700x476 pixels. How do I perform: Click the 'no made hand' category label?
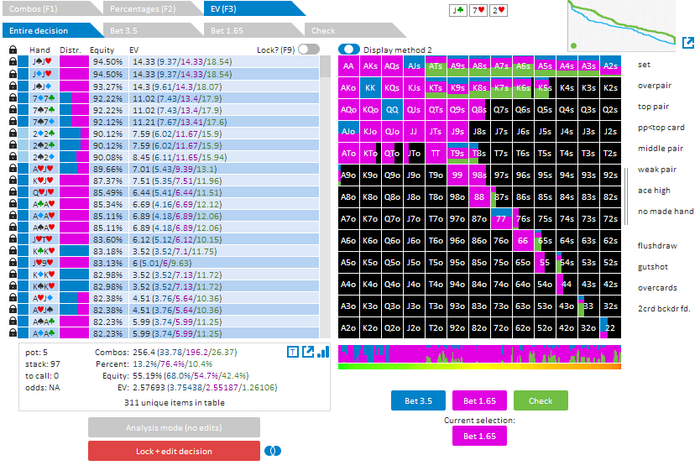point(666,211)
